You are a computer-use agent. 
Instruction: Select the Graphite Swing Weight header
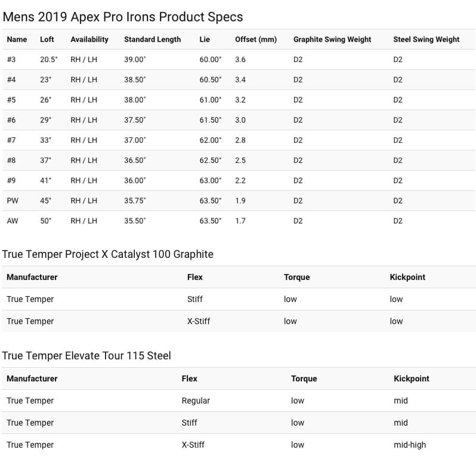click(332, 39)
